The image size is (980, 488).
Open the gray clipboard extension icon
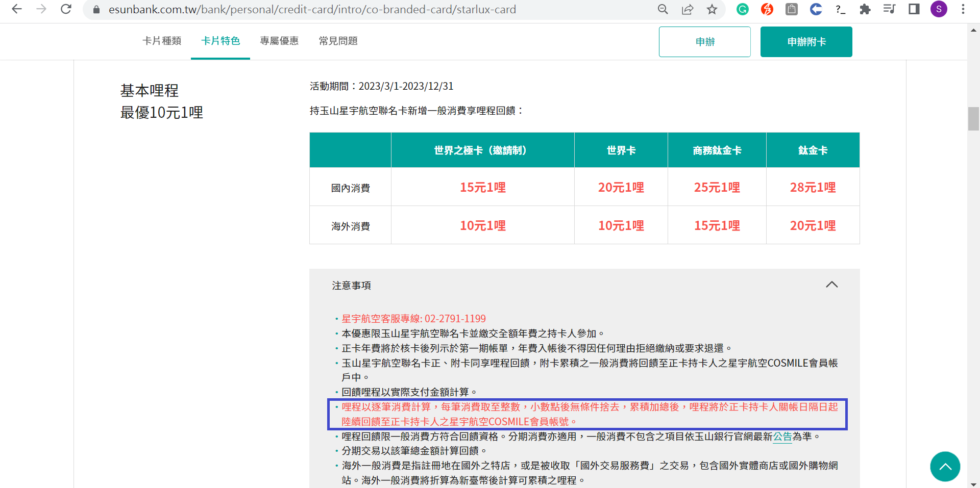[792, 9]
